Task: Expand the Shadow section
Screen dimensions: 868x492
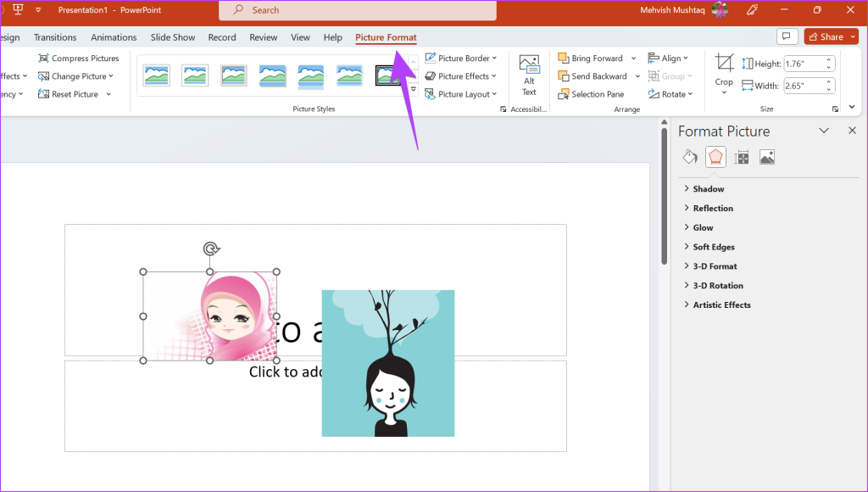Action: 704,189
